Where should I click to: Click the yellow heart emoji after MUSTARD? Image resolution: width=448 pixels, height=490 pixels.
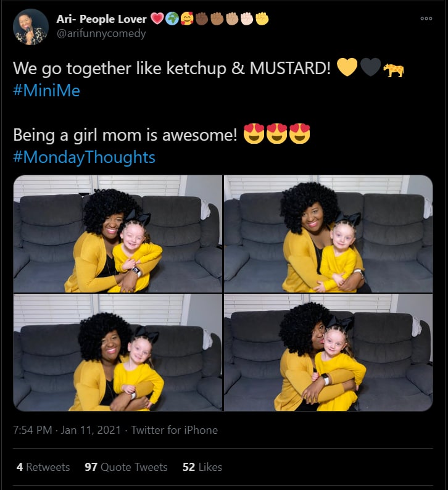pyautogui.click(x=347, y=68)
